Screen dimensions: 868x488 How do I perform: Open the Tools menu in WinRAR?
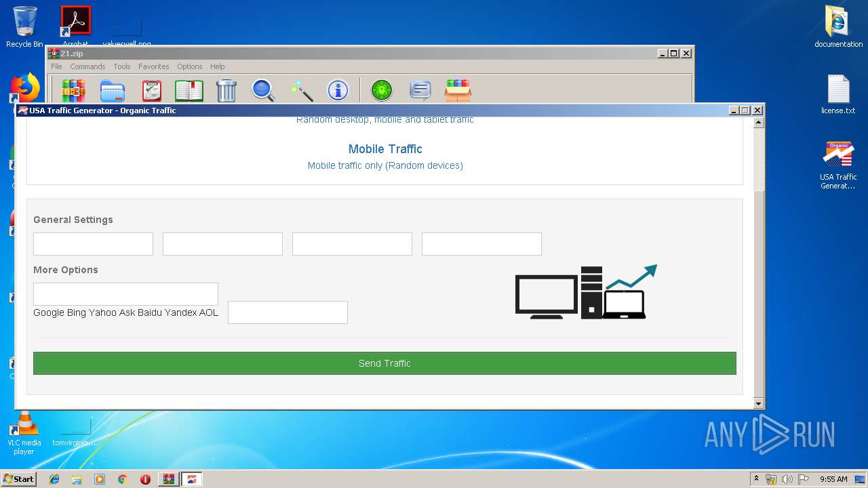click(122, 66)
